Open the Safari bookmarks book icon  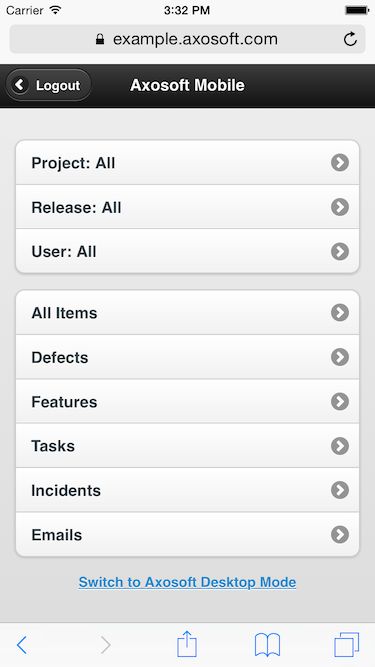coord(267,645)
